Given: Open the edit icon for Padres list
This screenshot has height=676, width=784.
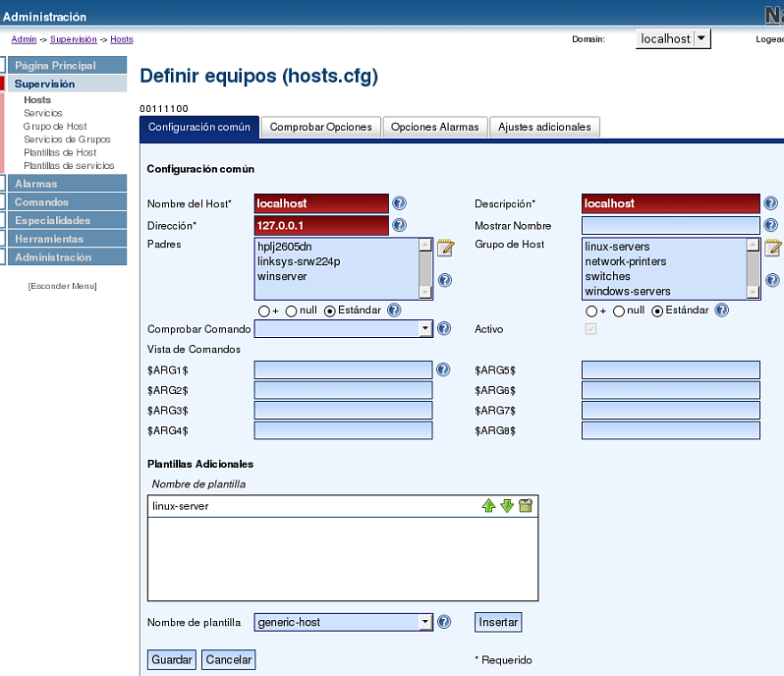Looking at the screenshot, I should pos(444,247).
